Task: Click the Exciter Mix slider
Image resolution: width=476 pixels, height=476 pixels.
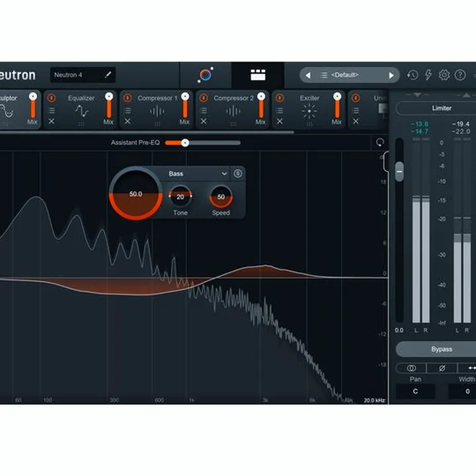Action: tap(337, 106)
